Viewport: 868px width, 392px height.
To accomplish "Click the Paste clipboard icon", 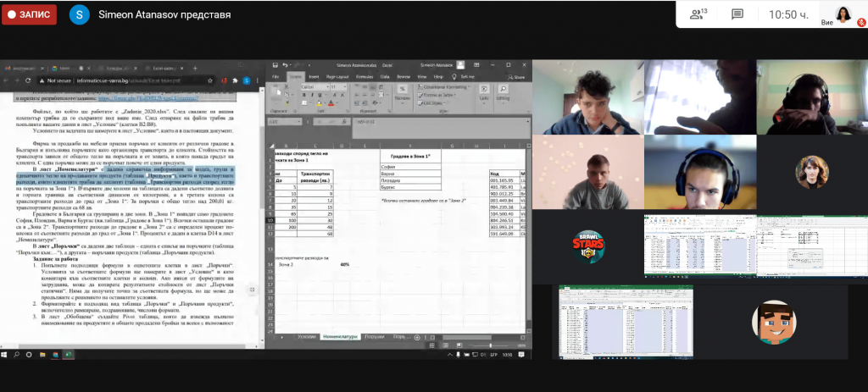I will [x=277, y=91].
